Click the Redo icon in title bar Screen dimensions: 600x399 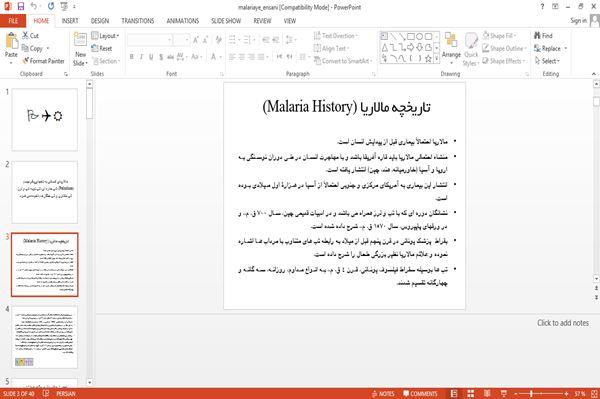(51, 7)
